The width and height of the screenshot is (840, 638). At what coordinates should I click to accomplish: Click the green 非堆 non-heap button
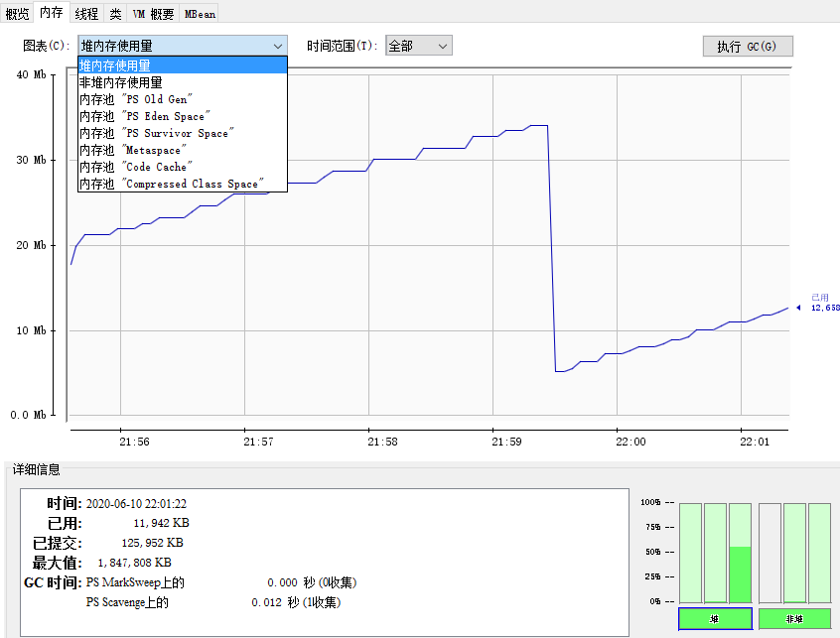(794, 619)
